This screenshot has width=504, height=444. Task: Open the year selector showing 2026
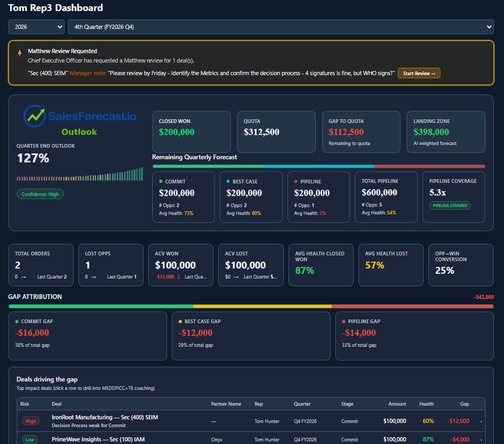pyautogui.click(x=36, y=26)
